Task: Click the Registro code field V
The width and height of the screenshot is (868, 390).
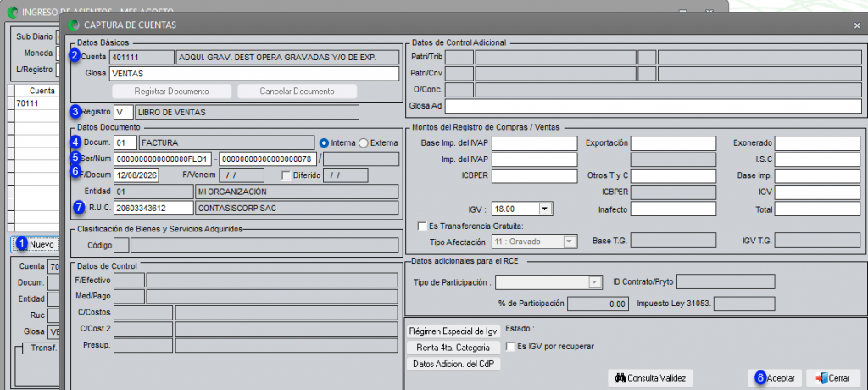Action: point(124,113)
